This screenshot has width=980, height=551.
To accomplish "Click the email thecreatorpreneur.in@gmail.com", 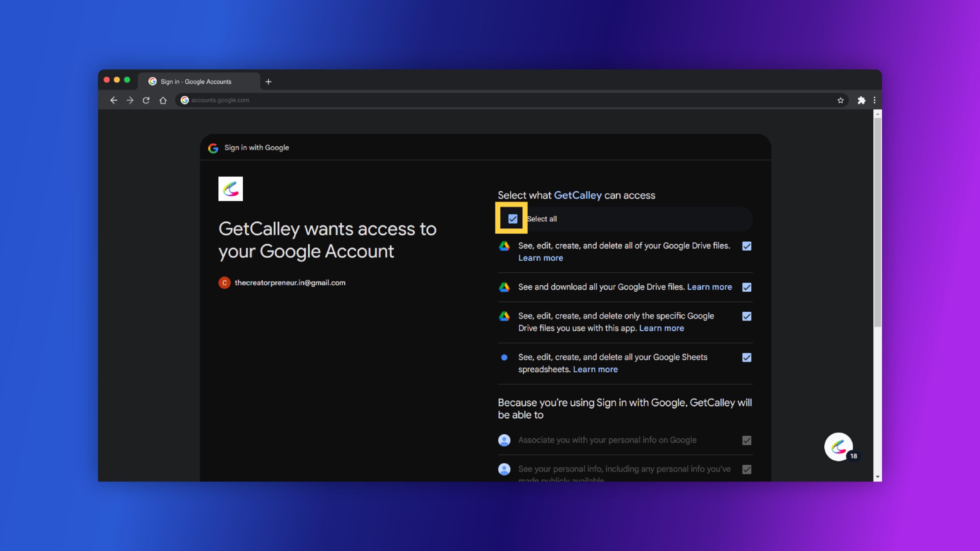I will coord(290,282).
